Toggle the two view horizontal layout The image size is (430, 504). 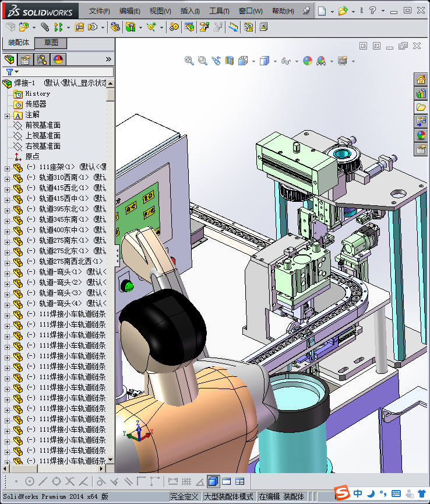pyautogui.click(x=227, y=481)
